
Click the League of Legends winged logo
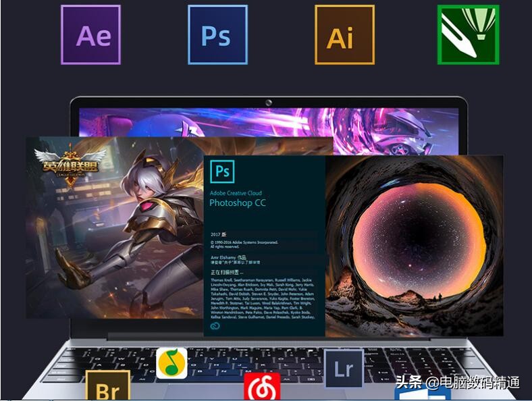point(71,164)
